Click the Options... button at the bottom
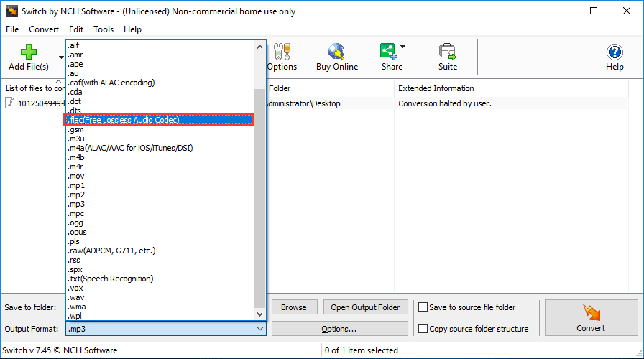This screenshot has width=644, height=359. click(339, 329)
